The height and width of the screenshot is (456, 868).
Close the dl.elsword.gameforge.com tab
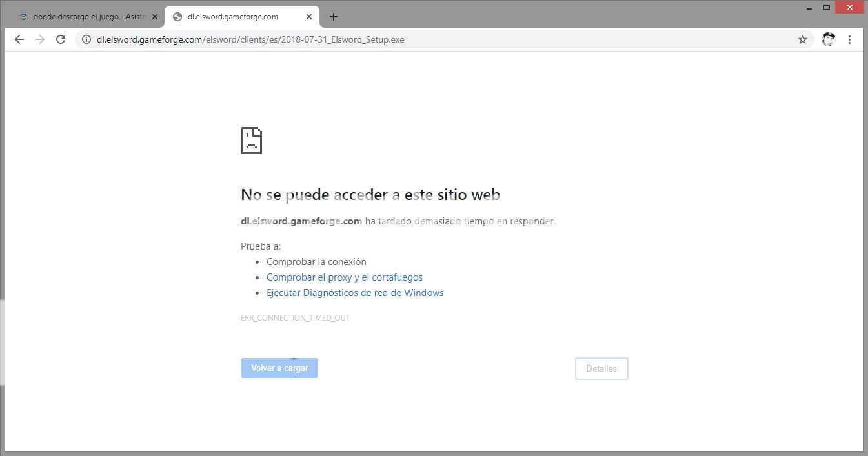(x=310, y=17)
